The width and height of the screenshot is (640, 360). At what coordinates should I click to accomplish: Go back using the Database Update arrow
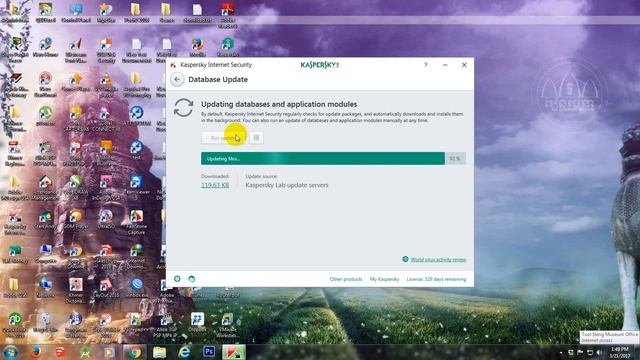click(177, 79)
